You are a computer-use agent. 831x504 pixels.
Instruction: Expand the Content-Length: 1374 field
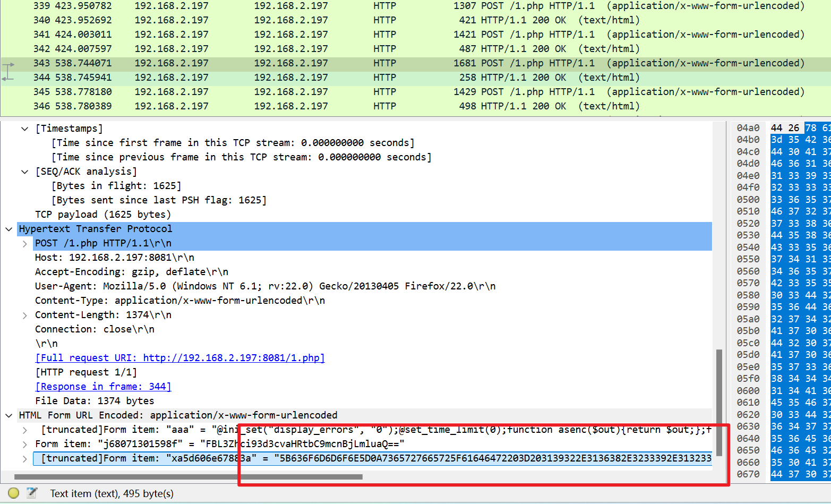tap(25, 315)
